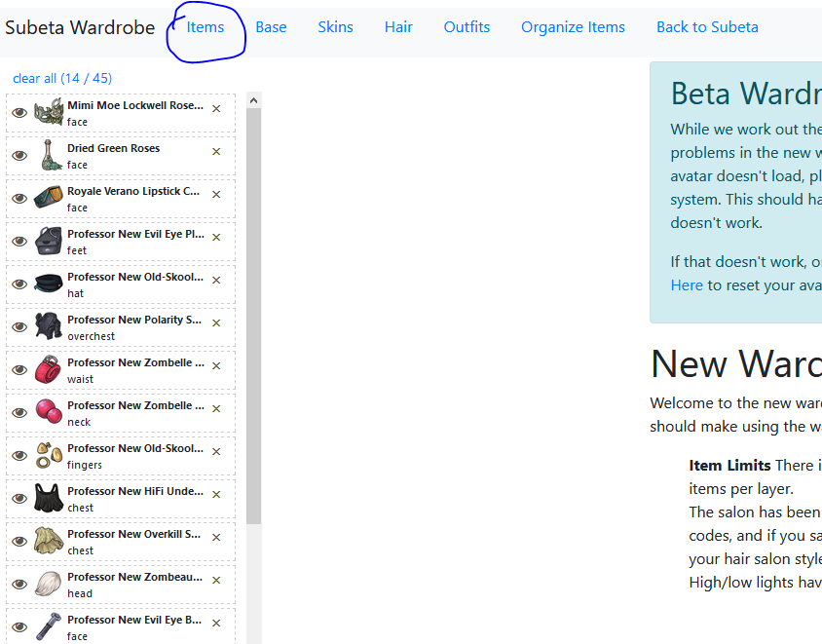
Task: Remove Professor New Evil Eye B face item
Action: [x=216, y=623]
